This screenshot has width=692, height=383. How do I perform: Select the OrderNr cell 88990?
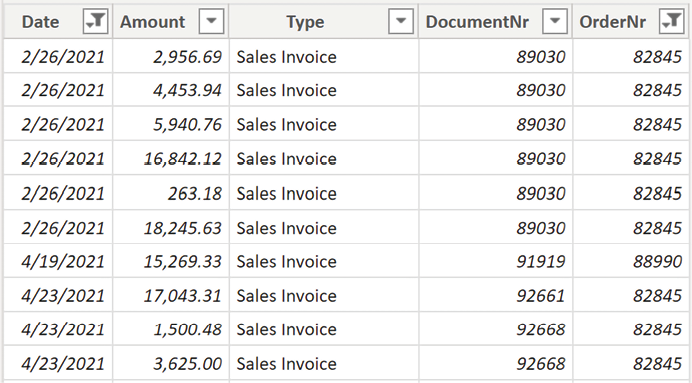point(631,261)
